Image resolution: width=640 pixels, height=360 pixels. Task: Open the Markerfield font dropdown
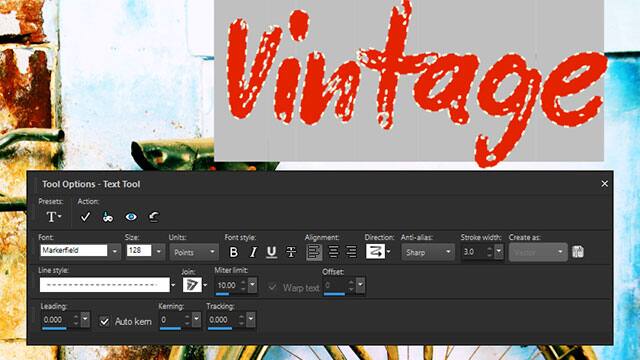tap(115, 251)
